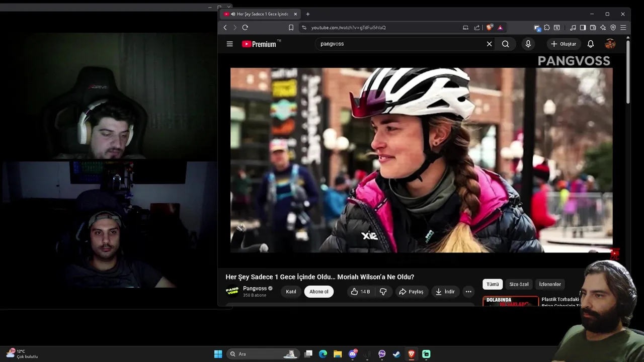Dislike the video
644x362 pixels.
pyautogui.click(x=383, y=292)
